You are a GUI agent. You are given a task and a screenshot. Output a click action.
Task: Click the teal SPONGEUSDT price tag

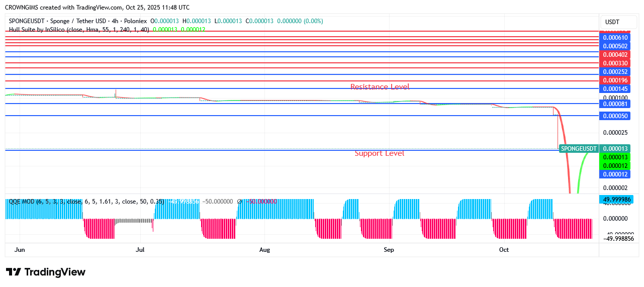click(x=579, y=149)
